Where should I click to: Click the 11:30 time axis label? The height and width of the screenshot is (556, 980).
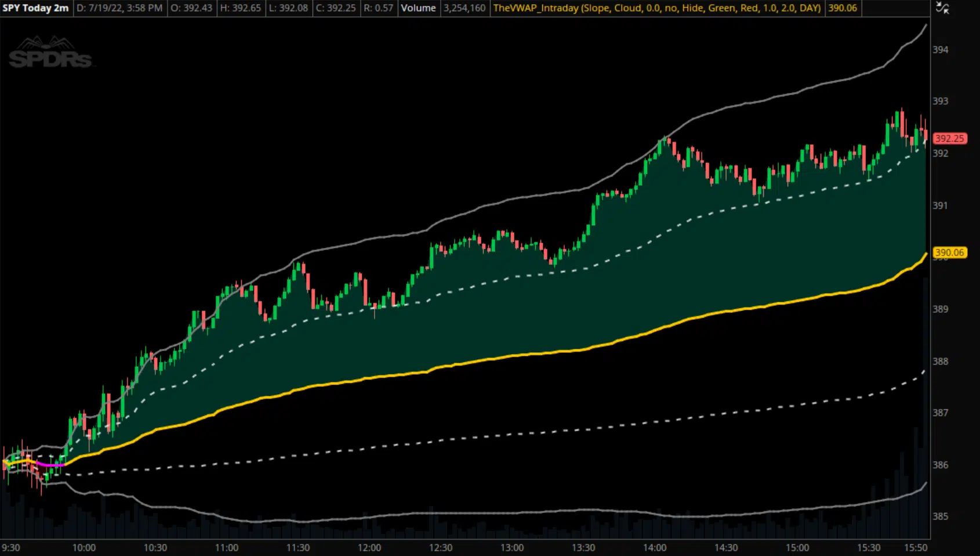tap(298, 547)
